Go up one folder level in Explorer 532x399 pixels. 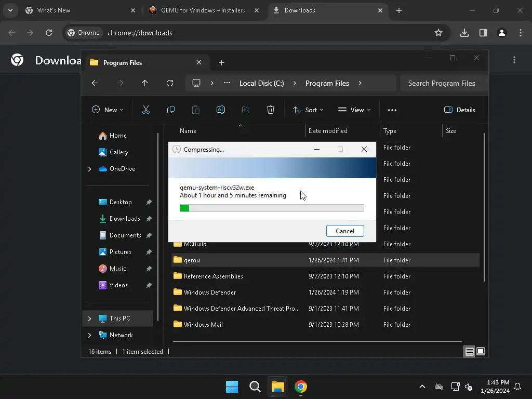click(x=145, y=83)
